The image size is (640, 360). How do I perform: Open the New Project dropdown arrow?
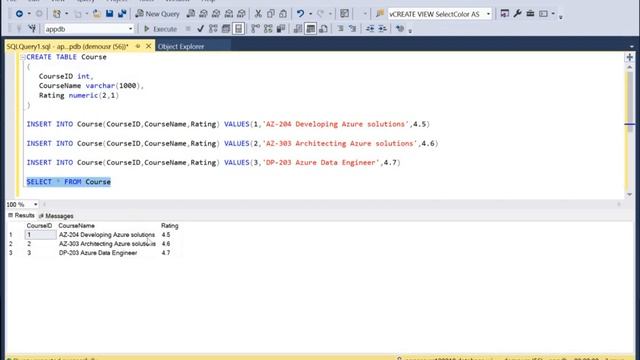click(67, 14)
